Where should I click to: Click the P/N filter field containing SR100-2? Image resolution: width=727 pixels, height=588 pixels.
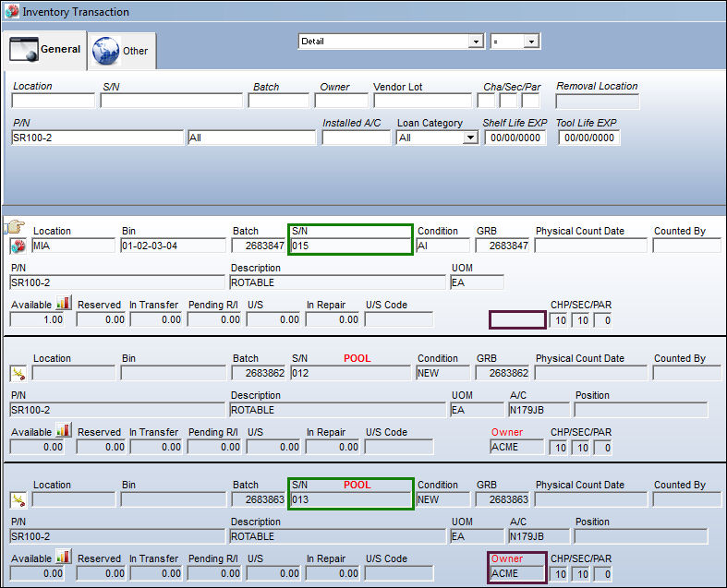[x=97, y=138]
